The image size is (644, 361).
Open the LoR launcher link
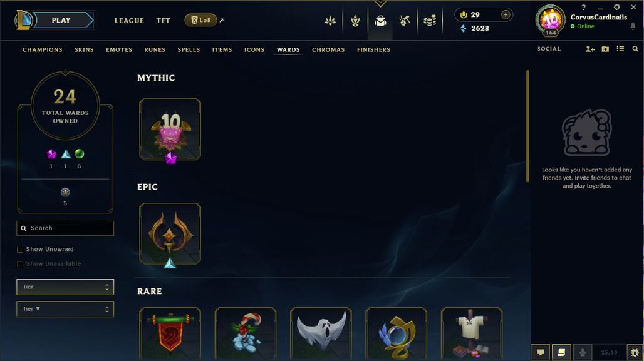[201, 20]
